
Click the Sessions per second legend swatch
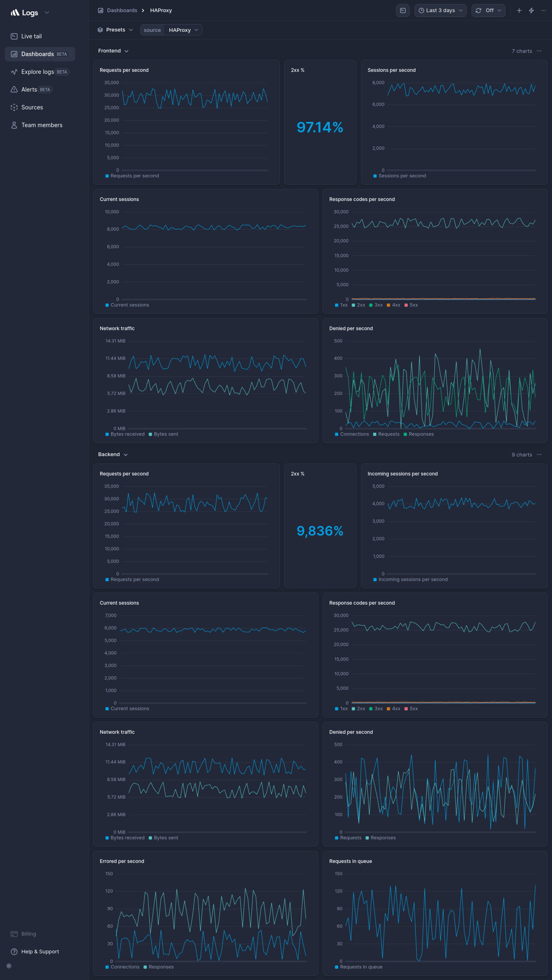(x=375, y=176)
